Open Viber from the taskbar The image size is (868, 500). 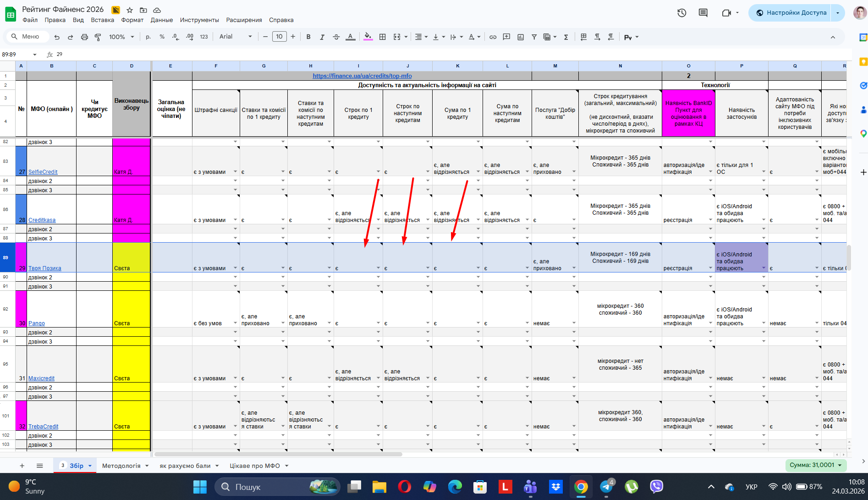(x=657, y=487)
